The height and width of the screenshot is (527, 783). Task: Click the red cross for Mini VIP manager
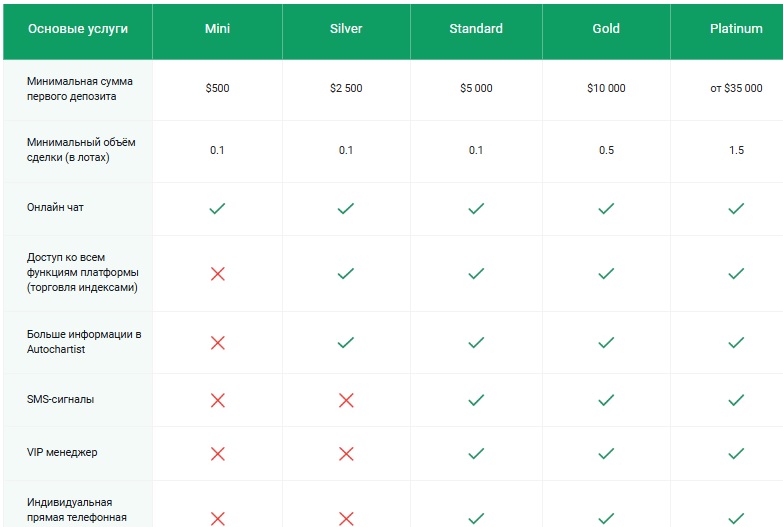click(x=217, y=453)
